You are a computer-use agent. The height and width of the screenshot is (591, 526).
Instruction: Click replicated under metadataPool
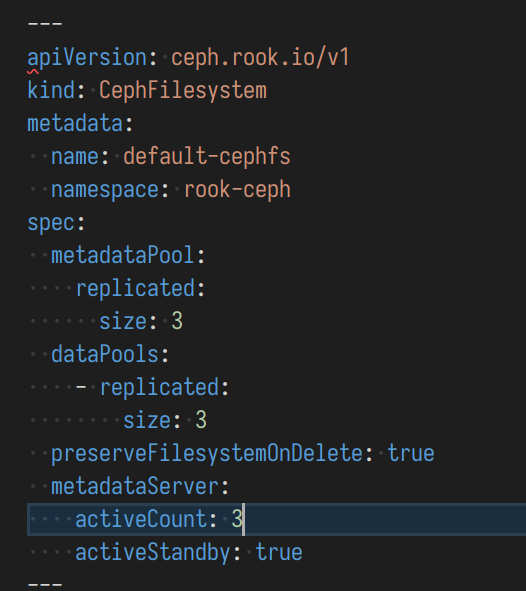tap(135, 288)
